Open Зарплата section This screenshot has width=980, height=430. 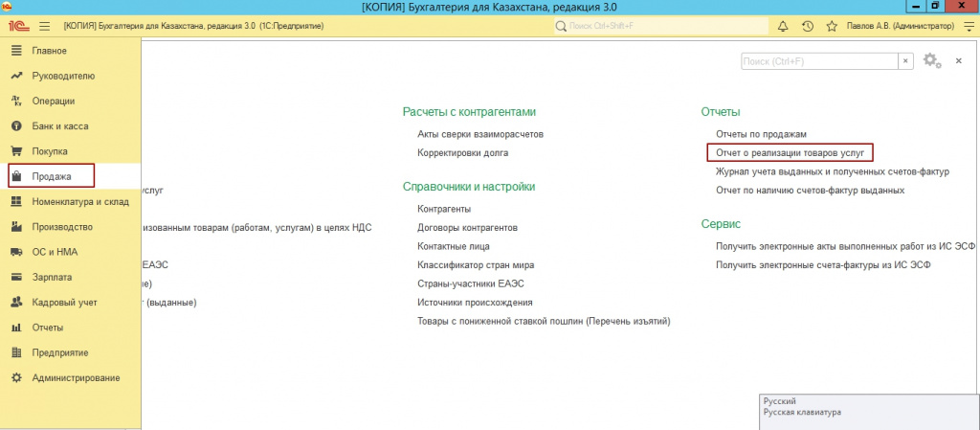coord(71,277)
